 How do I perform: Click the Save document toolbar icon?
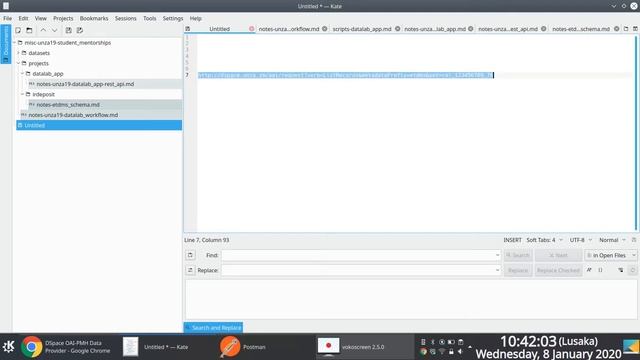[x=69, y=30]
